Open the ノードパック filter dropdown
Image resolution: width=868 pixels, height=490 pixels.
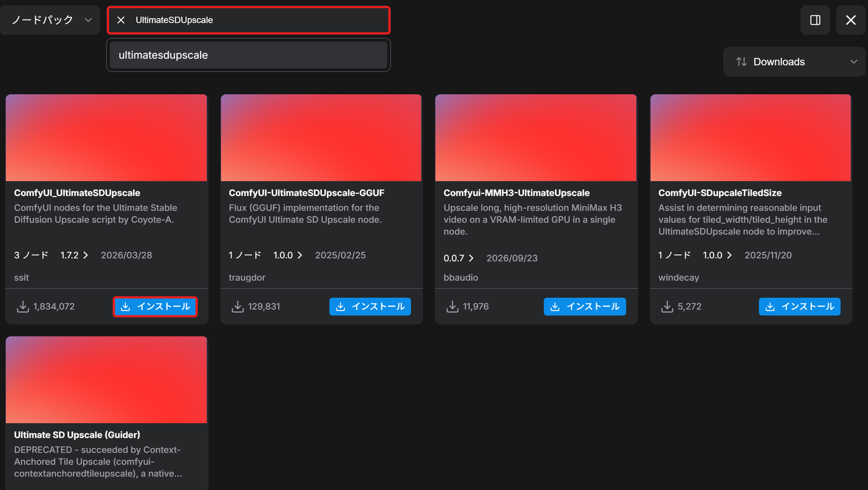pyautogui.click(x=50, y=20)
